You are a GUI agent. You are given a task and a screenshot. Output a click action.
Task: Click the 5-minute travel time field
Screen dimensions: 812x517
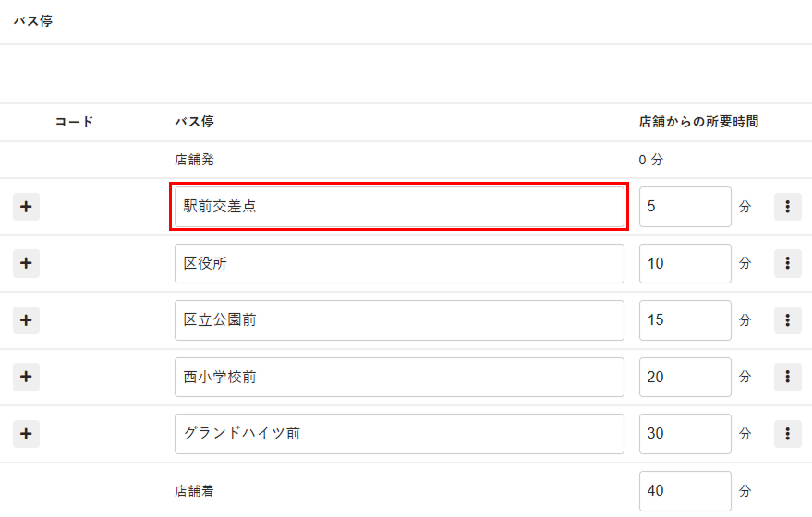pos(685,207)
